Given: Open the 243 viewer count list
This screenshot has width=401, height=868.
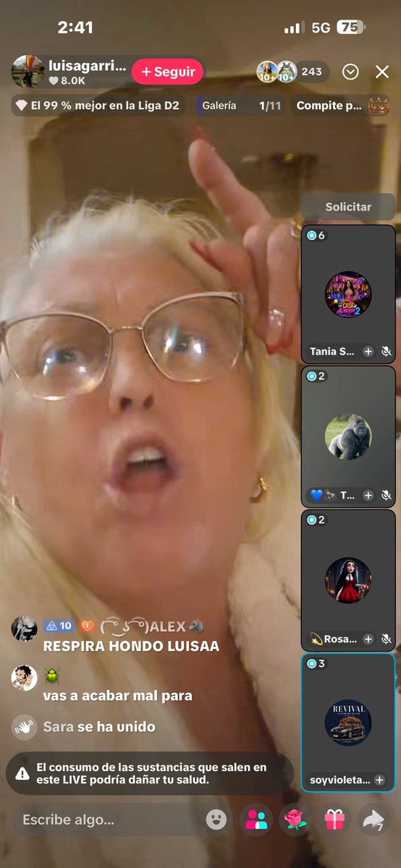Looking at the screenshot, I should click(x=312, y=72).
